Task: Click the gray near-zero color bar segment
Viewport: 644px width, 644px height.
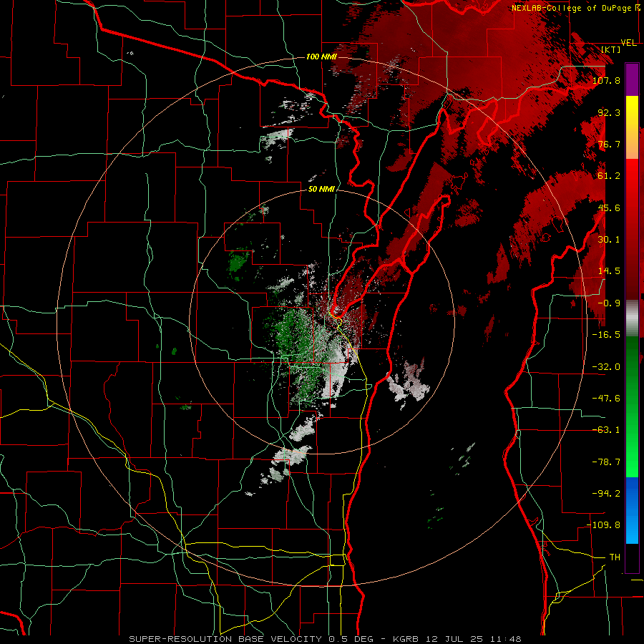Action: (x=632, y=318)
